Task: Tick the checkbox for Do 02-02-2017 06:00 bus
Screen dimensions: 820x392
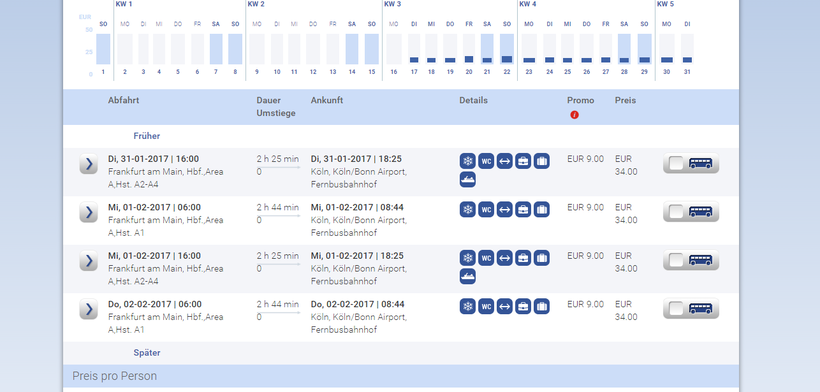Action: click(x=676, y=309)
